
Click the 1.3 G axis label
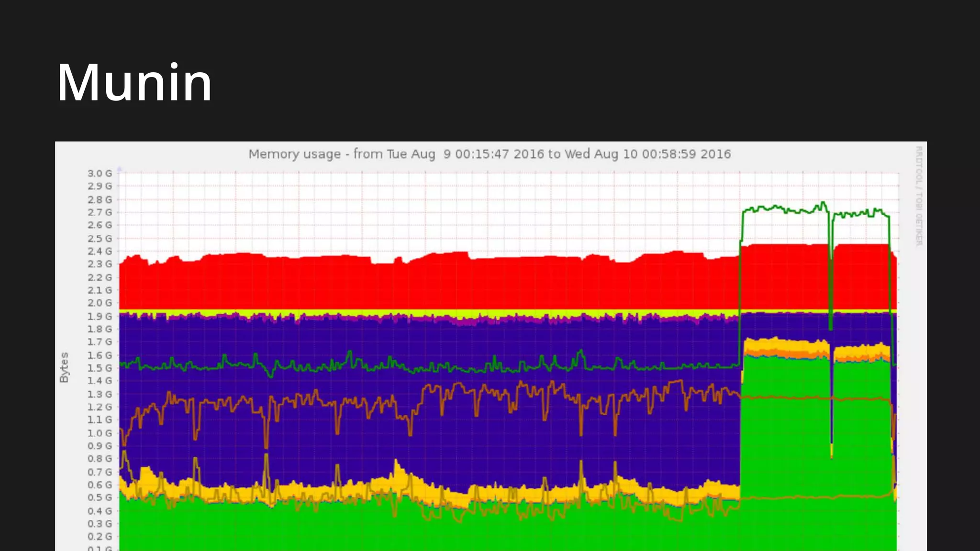pyautogui.click(x=100, y=394)
